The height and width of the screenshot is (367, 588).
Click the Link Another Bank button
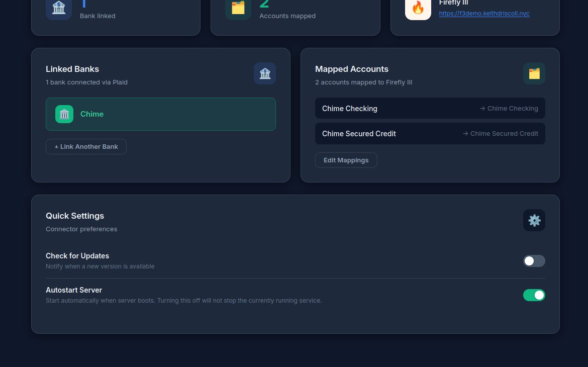[86, 147]
